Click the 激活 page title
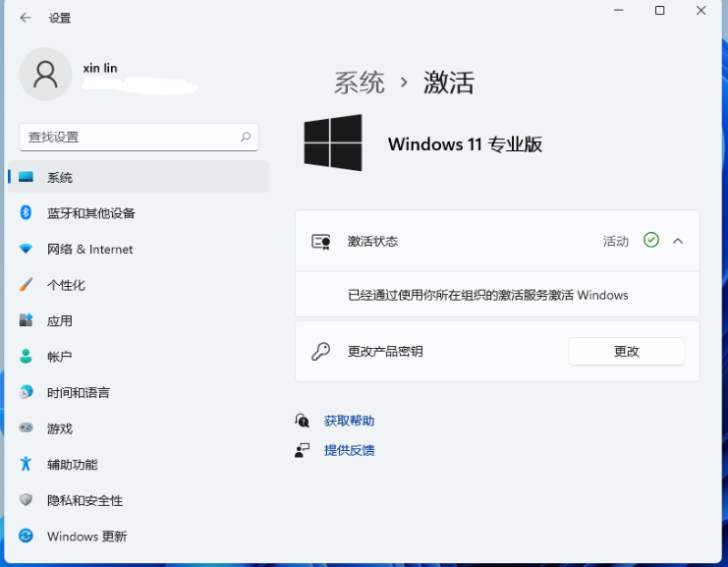The height and width of the screenshot is (567, 728). [x=449, y=83]
